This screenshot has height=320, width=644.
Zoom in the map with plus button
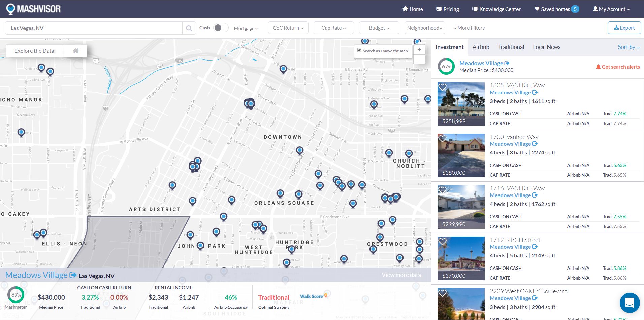pyautogui.click(x=419, y=50)
